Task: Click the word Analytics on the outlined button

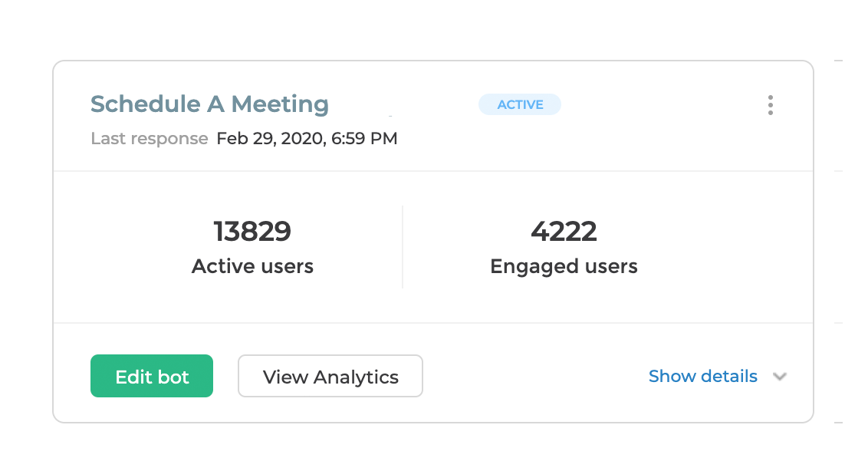Action: [x=356, y=377]
